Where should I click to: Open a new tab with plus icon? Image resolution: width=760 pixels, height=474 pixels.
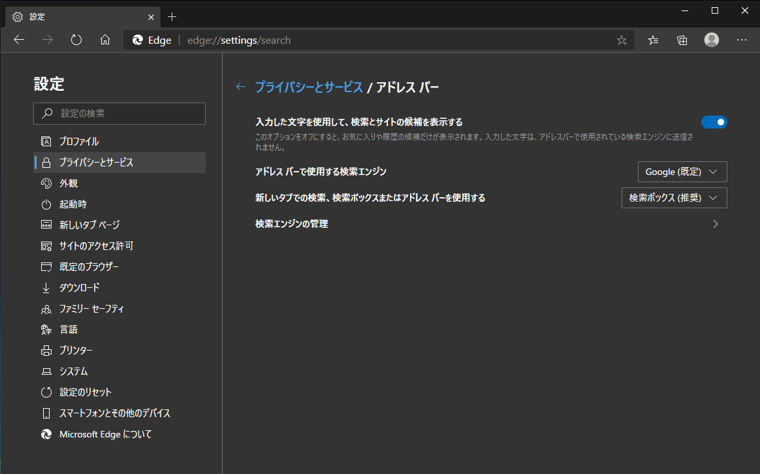coord(172,17)
